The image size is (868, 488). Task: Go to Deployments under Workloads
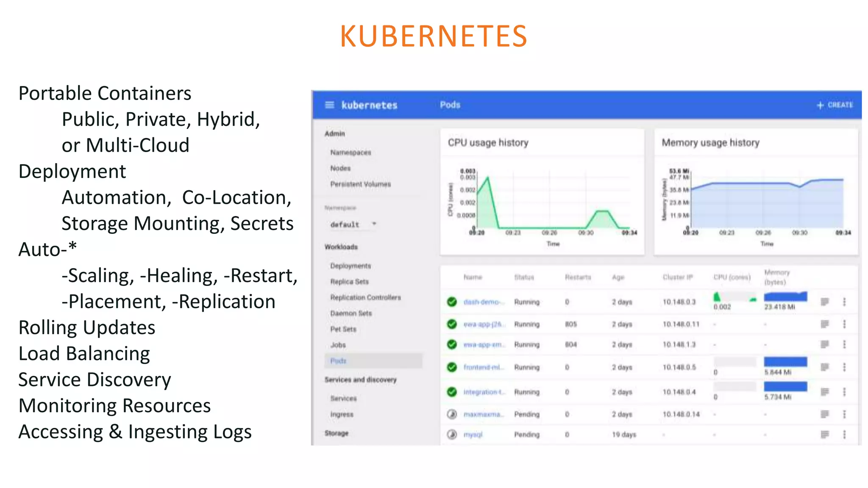[351, 266]
